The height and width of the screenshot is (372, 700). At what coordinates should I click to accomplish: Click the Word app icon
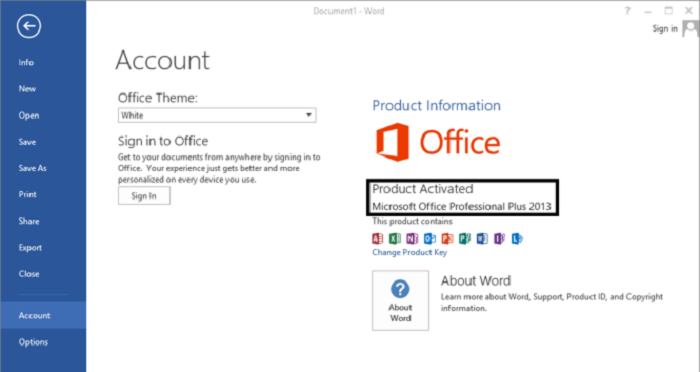coord(482,239)
